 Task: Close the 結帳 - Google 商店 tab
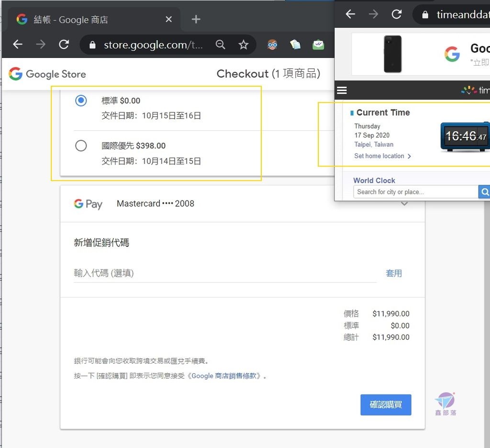(x=169, y=19)
